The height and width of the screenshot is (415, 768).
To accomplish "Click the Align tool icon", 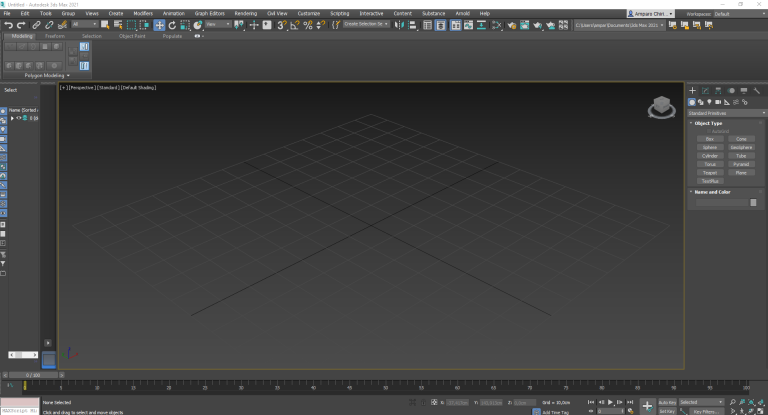I will (412, 25).
